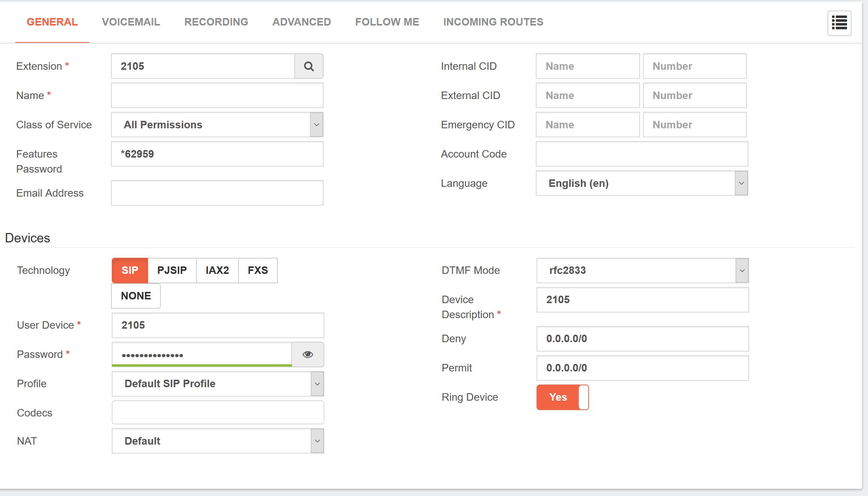Select FXS technology button

(x=258, y=271)
